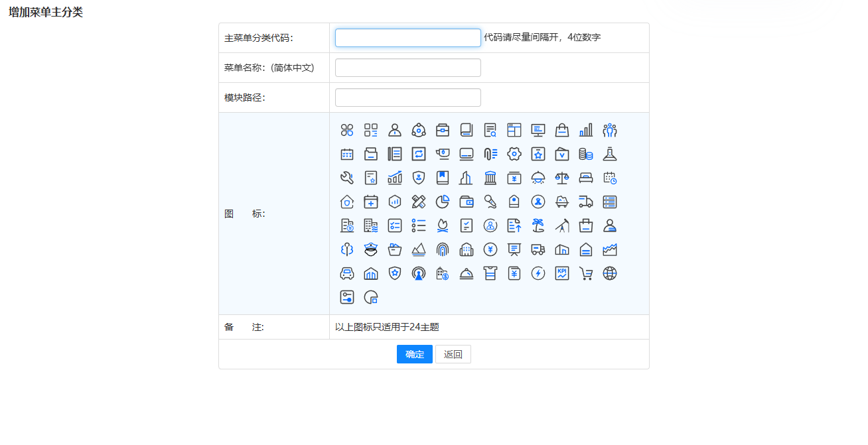Image resolution: width=868 pixels, height=445 pixels.
Task: Pick the pie chart icon
Action: [x=443, y=202]
